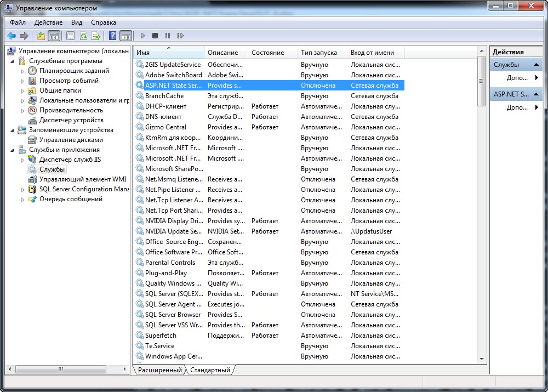Image resolution: width=548 pixels, height=392 pixels.
Task: Click the Службы gear icon in tree
Action: point(32,169)
